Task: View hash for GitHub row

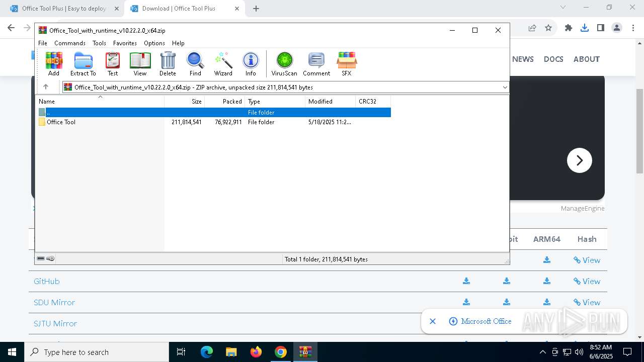Action: click(587, 282)
